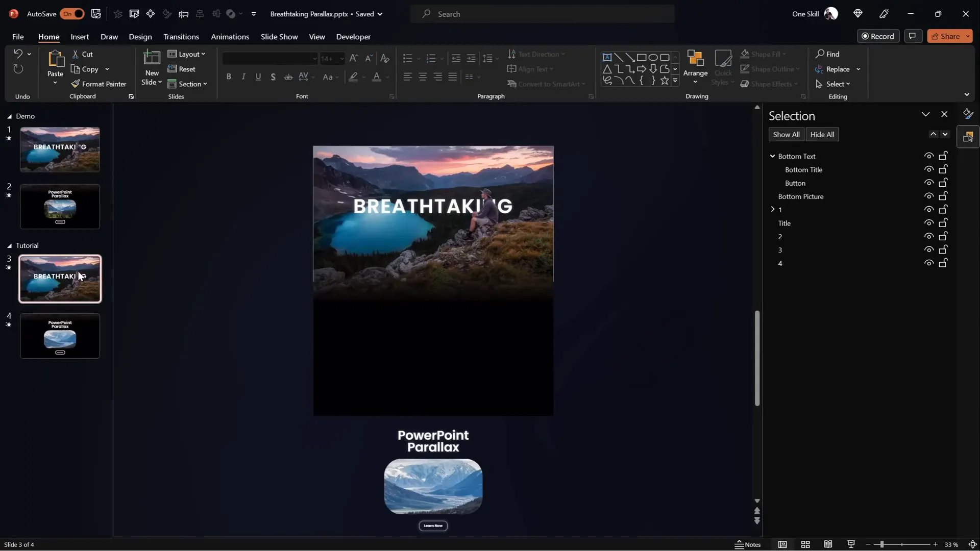The width and height of the screenshot is (980, 551).
Task: Open the Notes pane
Action: click(748, 544)
